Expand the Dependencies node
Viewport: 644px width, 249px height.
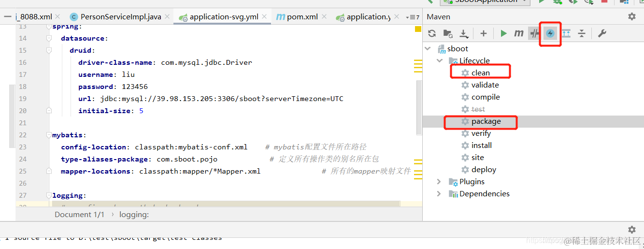click(x=439, y=193)
